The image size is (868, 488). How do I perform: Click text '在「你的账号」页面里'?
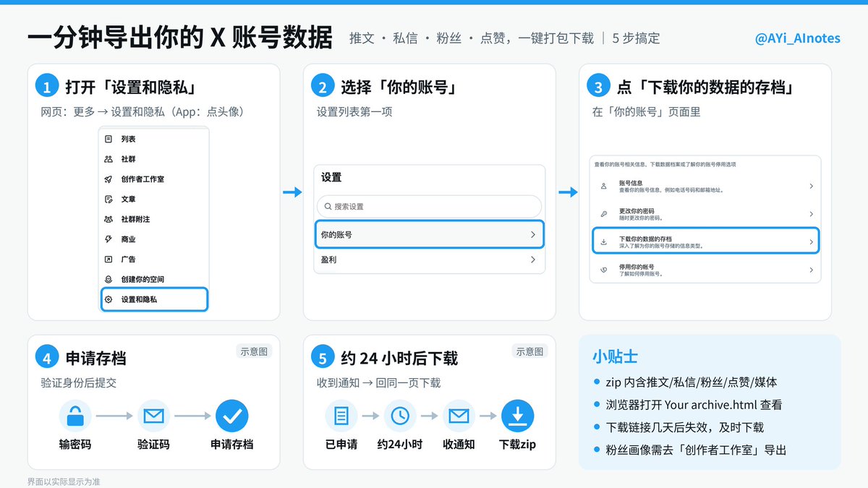(x=646, y=111)
